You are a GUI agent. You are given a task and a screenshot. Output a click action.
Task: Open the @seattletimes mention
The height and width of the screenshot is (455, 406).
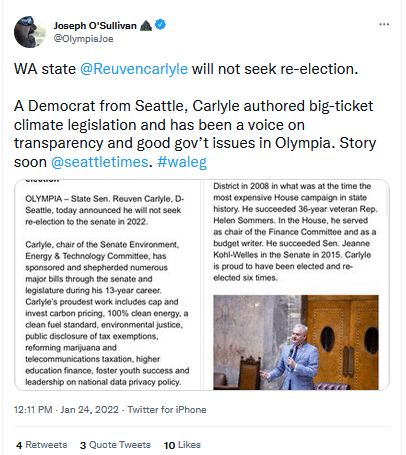point(99,162)
